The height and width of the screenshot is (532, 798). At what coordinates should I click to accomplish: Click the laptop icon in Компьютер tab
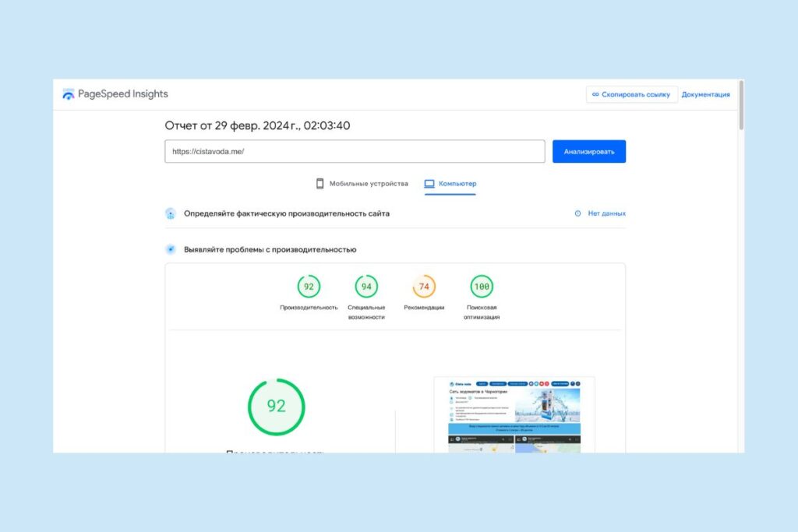tap(429, 184)
